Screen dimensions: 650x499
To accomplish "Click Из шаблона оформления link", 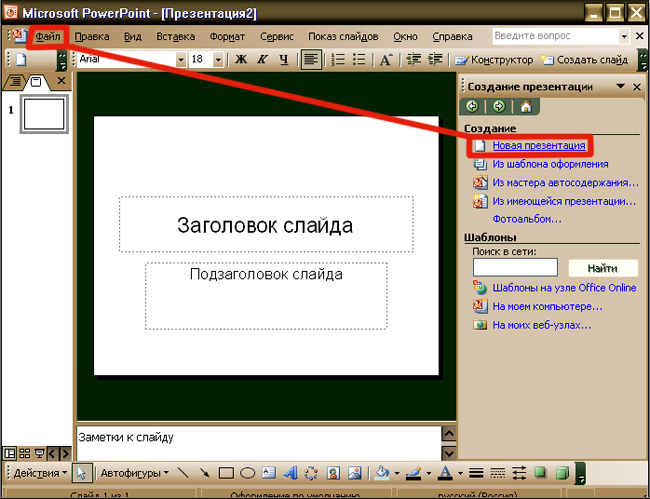I will tap(550, 164).
